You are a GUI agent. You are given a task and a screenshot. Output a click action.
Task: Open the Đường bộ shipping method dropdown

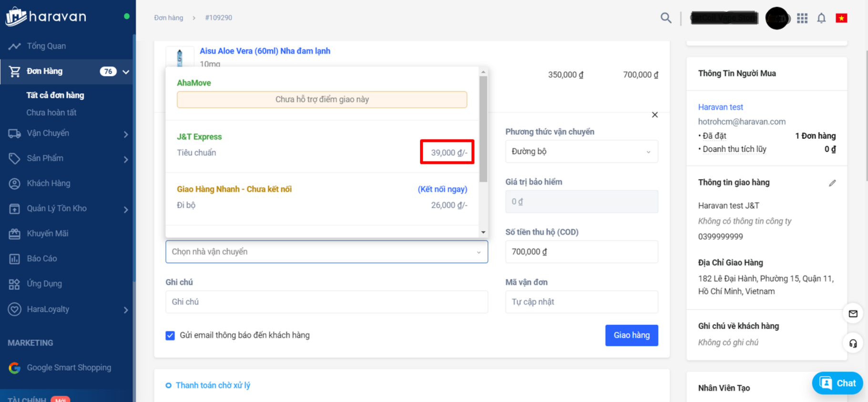click(581, 151)
